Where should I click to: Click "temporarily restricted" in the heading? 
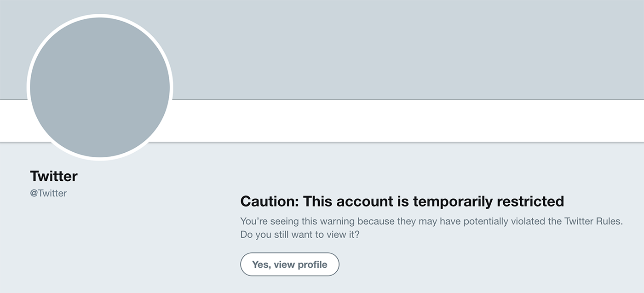pos(489,201)
